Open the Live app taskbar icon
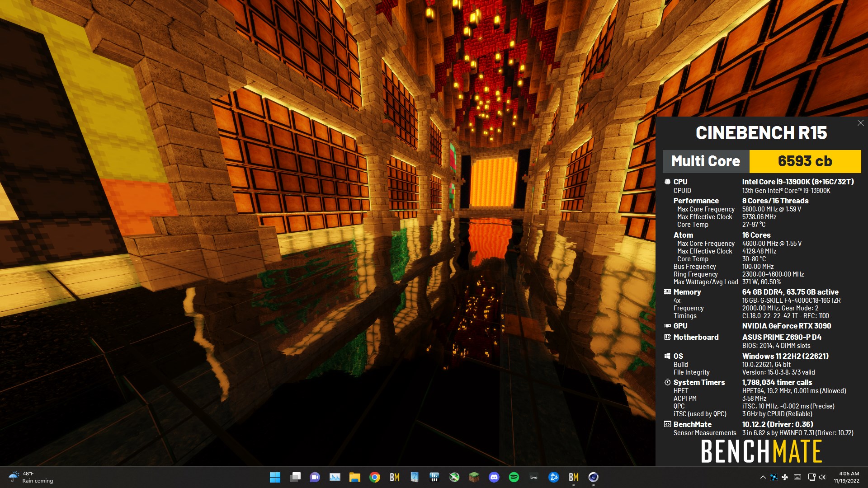868x488 pixels. point(534,477)
